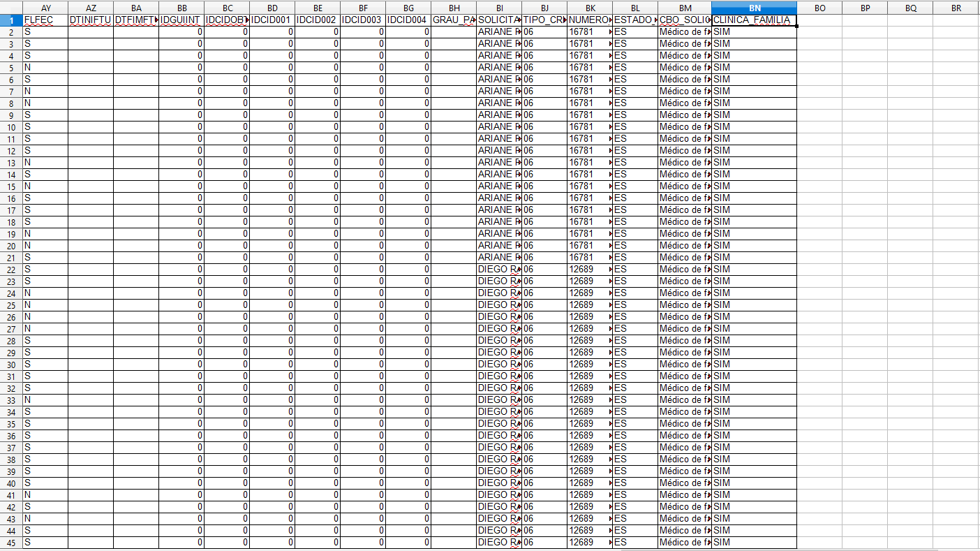Select the DIEGO cell in row 22

tap(499, 270)
